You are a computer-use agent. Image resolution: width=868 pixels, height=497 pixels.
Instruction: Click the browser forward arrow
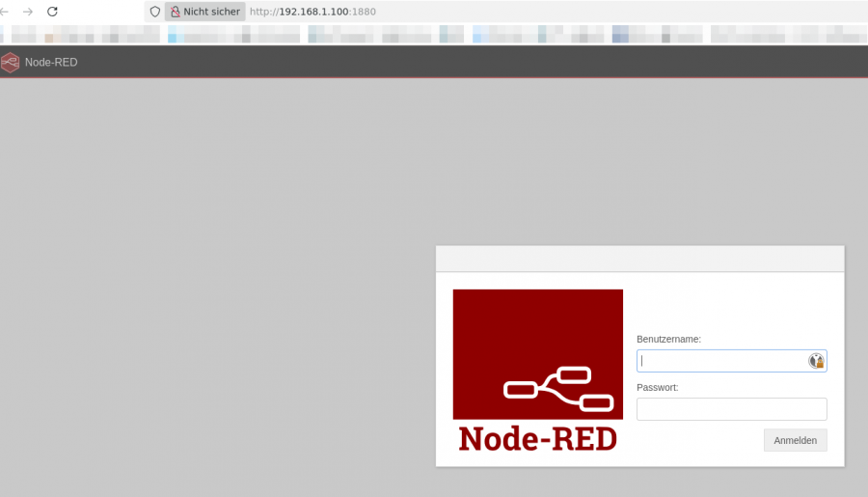pos(28,12)
